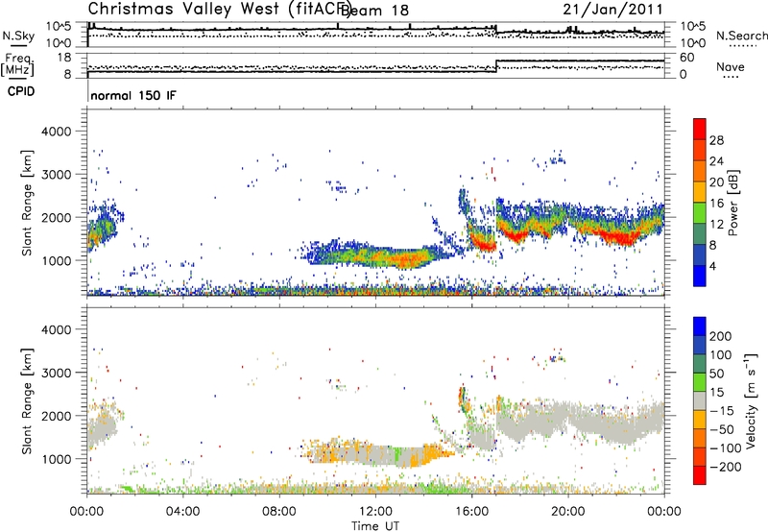Click the 'Velocity [m s-1]' colorbar title
The width and height of the screenshot is (768, 532).
751,400
